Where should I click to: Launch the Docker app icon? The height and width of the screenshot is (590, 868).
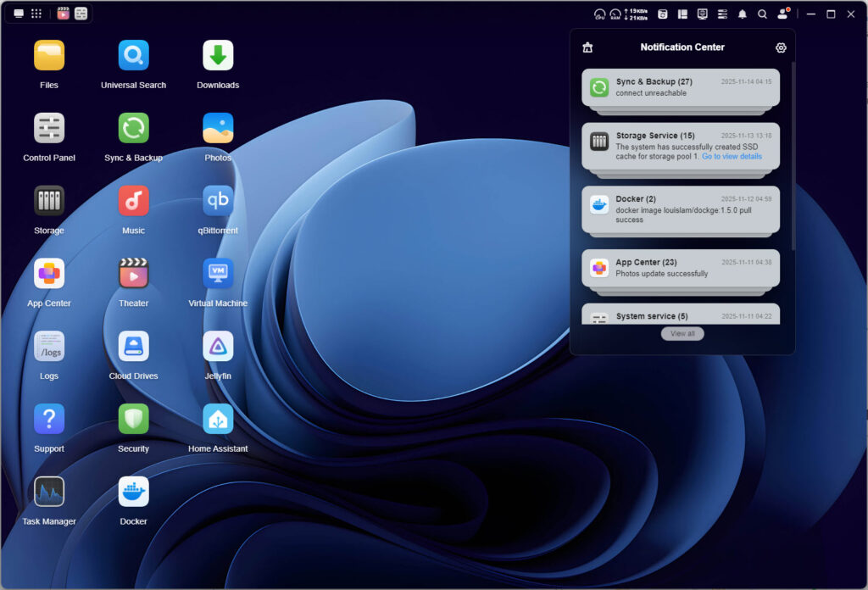133,492
